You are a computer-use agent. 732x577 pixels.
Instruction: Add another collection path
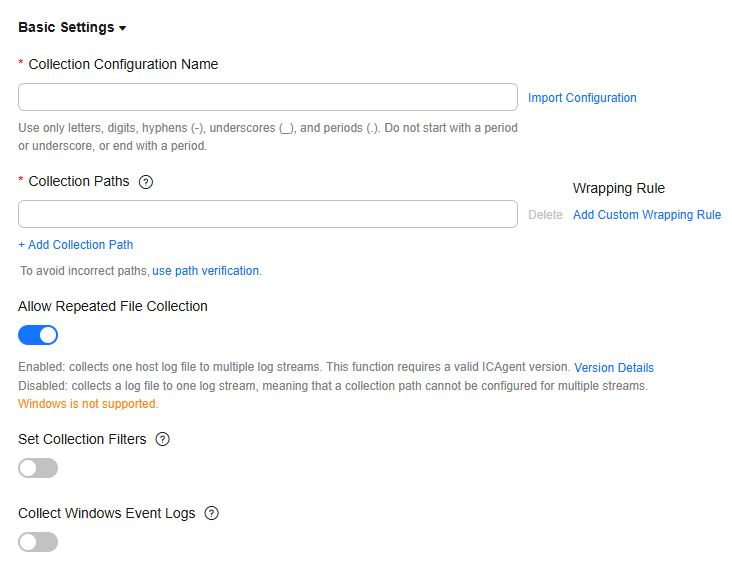76,245
